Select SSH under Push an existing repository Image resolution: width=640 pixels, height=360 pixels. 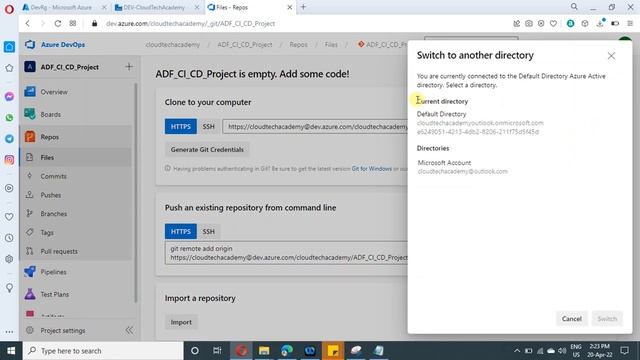pos(208,231)
